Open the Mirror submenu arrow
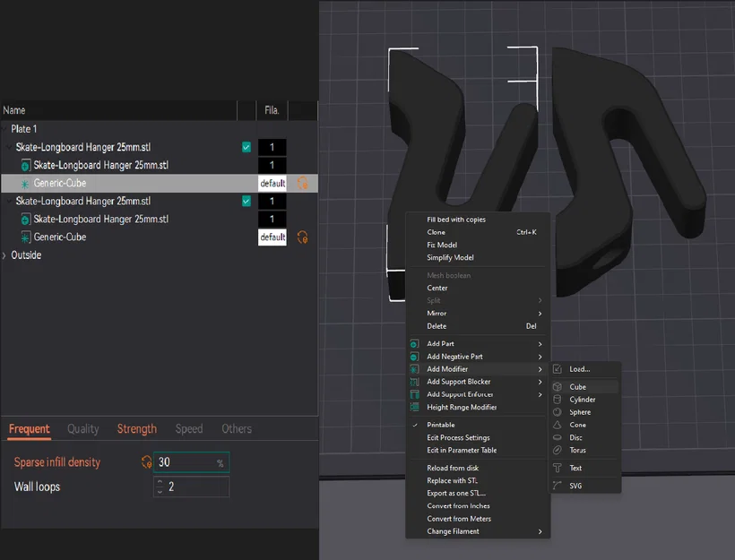 [x=540, y=314]
